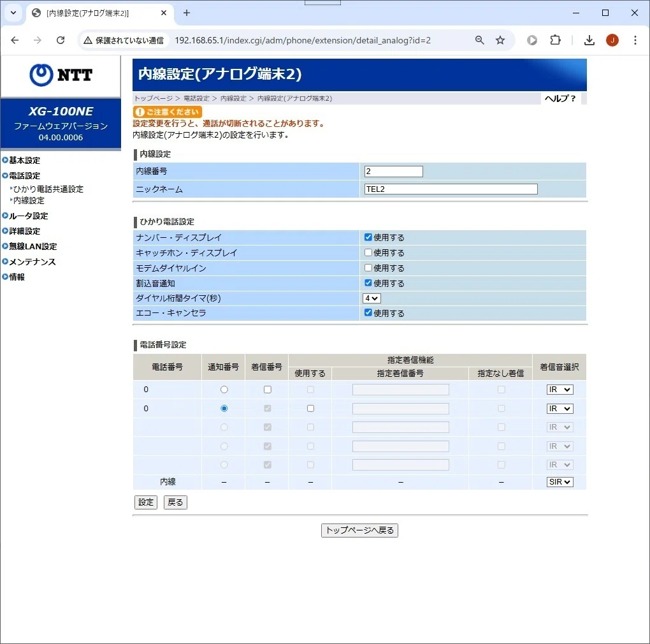Click the browser forward arrow

38,40
